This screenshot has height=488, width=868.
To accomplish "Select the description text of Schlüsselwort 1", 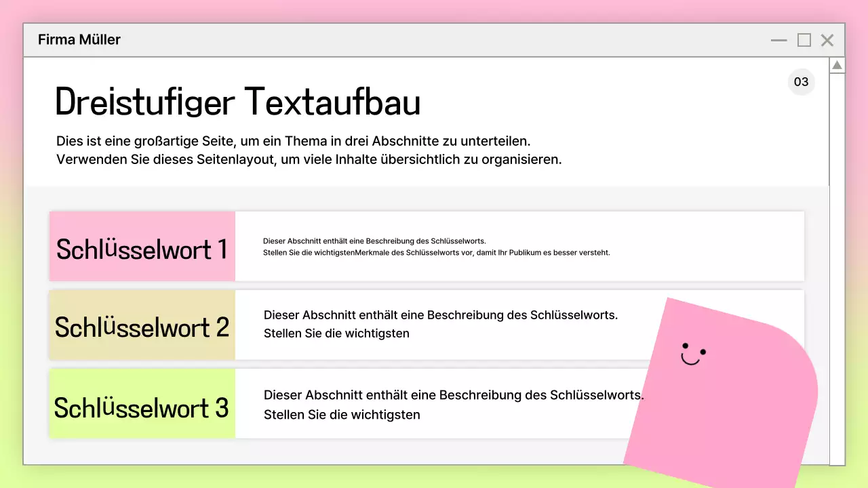I will [x=437, y=246].
